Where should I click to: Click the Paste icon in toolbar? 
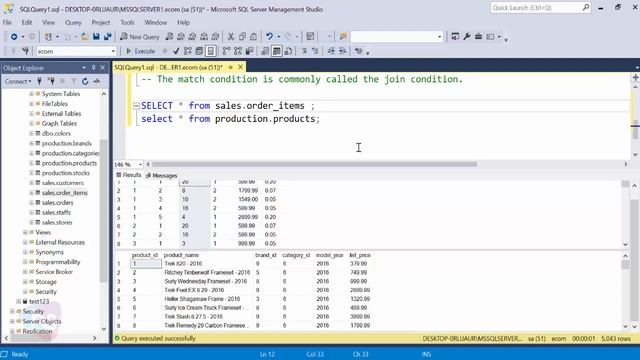click(253, 37)
